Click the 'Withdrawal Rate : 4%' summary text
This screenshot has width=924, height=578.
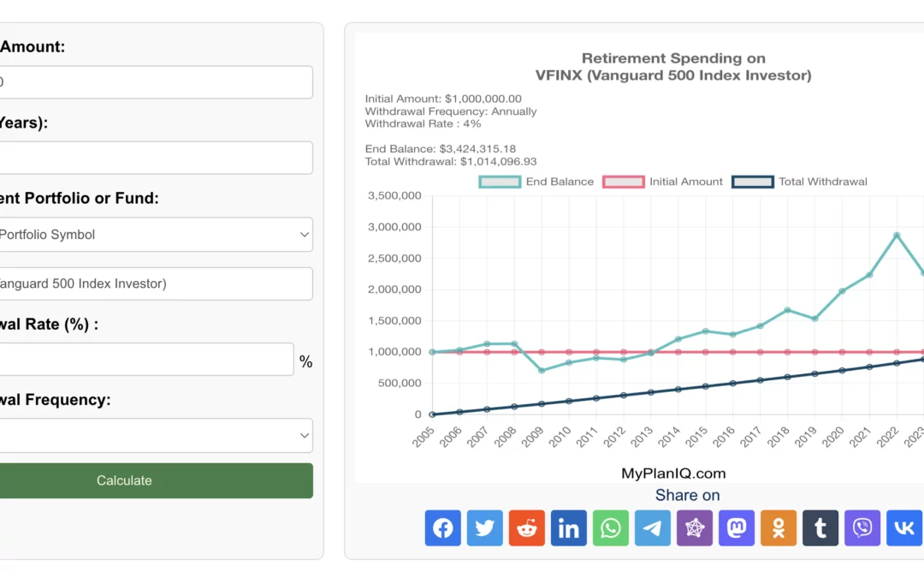[423, 123]
